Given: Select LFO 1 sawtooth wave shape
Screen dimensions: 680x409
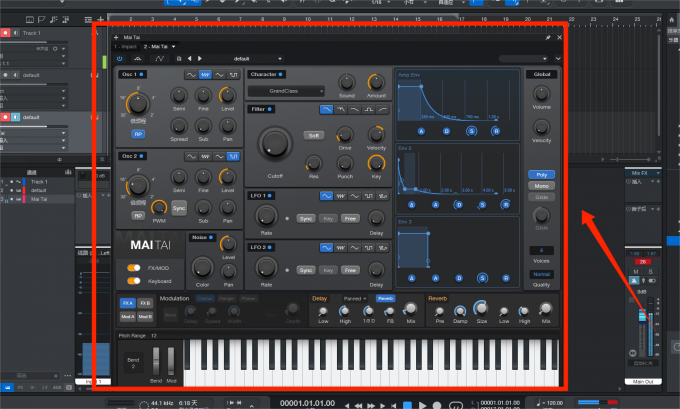Looking at the screenshot, I should point(340,196).
